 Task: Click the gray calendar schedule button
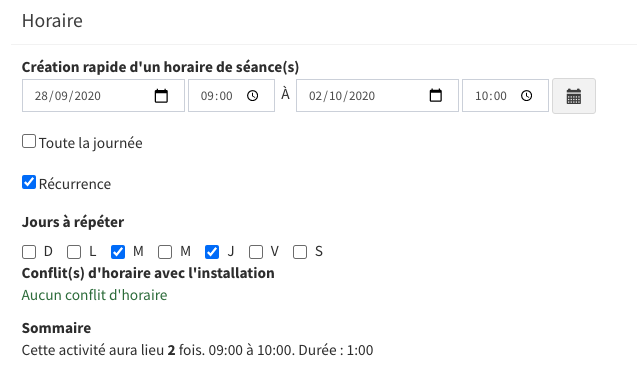[574, 96]
